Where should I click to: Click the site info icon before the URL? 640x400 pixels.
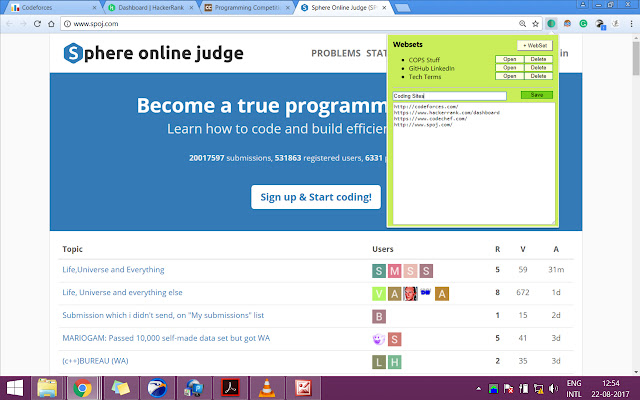[67, 24]
